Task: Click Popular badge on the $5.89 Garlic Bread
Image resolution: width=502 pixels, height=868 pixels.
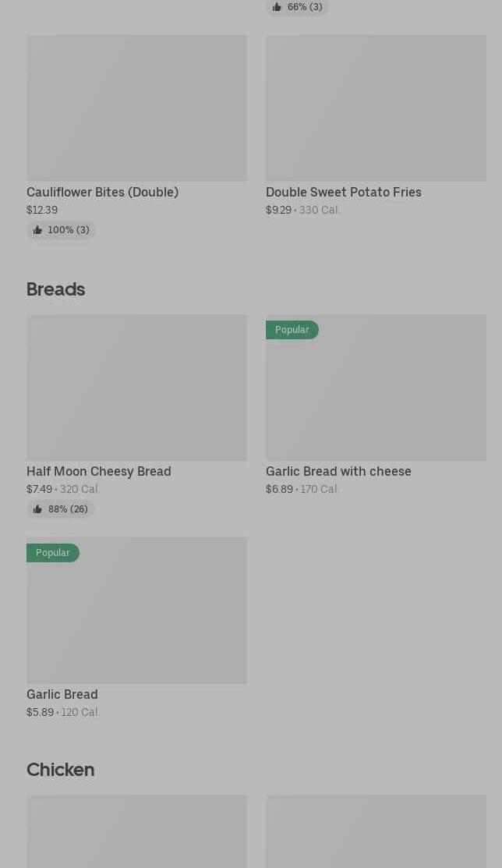Action: (x=52, y=553)
